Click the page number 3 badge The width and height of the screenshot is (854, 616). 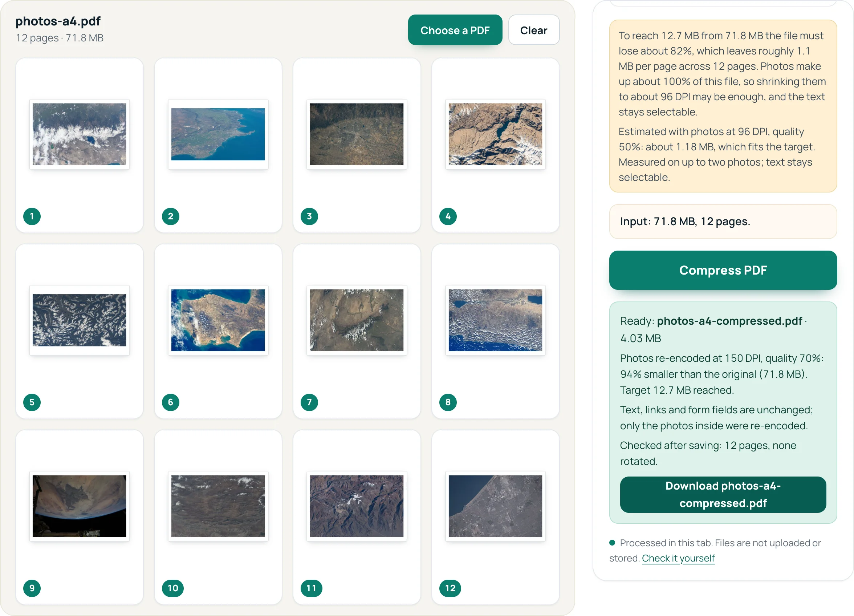click(x=309, y=216)
